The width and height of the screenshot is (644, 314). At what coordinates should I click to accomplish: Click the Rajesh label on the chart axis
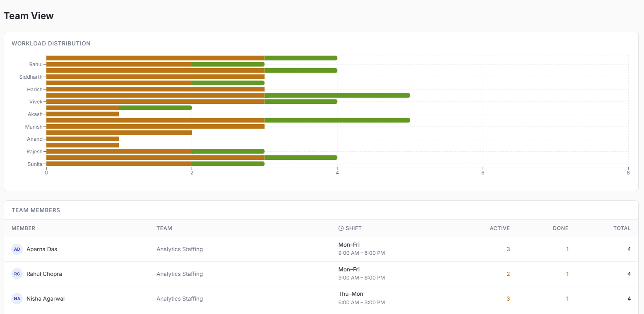(34, 152)
